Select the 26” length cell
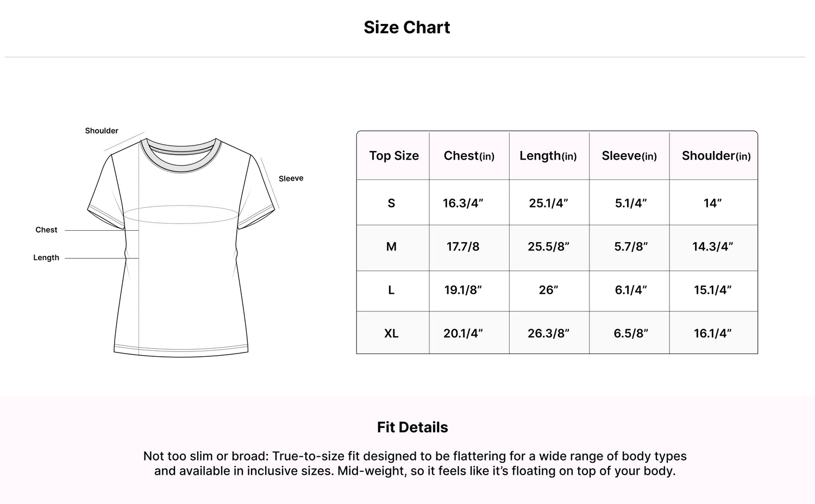The width and height of the screenshot is (815, 504). point(548,290)
